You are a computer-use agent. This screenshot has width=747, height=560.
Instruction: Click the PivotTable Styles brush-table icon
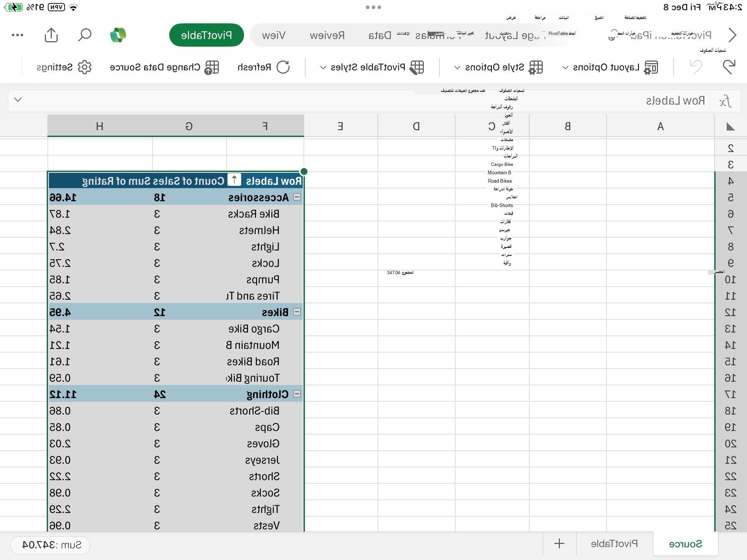point(417,67)
